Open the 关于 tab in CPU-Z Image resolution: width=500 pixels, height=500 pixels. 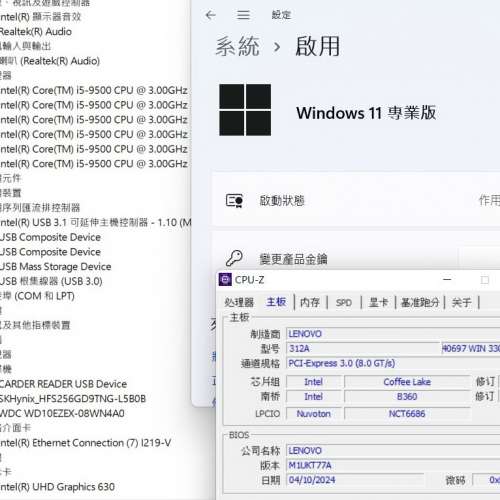(462, 302)
